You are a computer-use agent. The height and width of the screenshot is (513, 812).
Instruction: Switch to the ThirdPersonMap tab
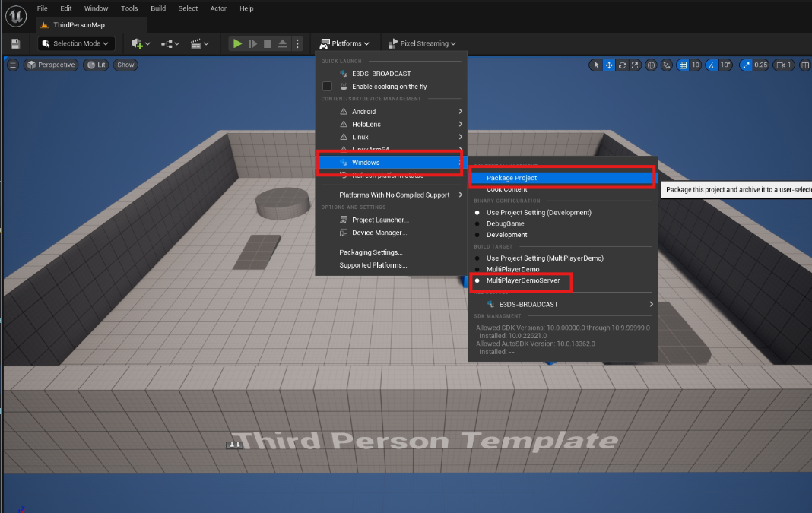click(x=78, y=25)
